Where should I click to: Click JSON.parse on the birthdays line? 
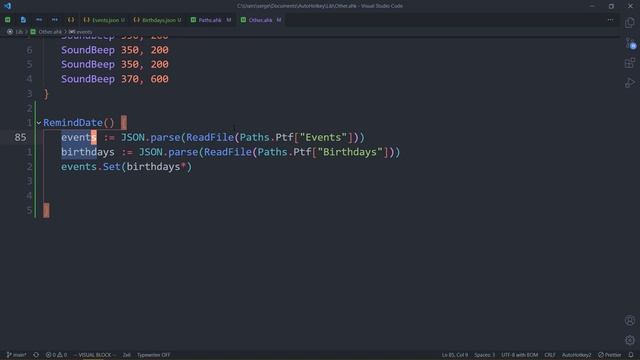168,152
